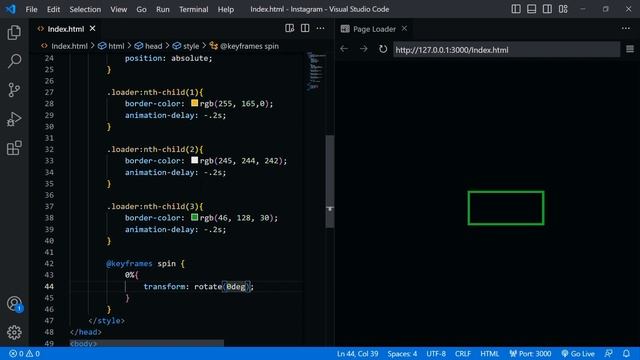The width and height of the screenshot is (640, 360).
Task: Click Ln 44, Col 39 status item
Action: [x=357, y=353]
